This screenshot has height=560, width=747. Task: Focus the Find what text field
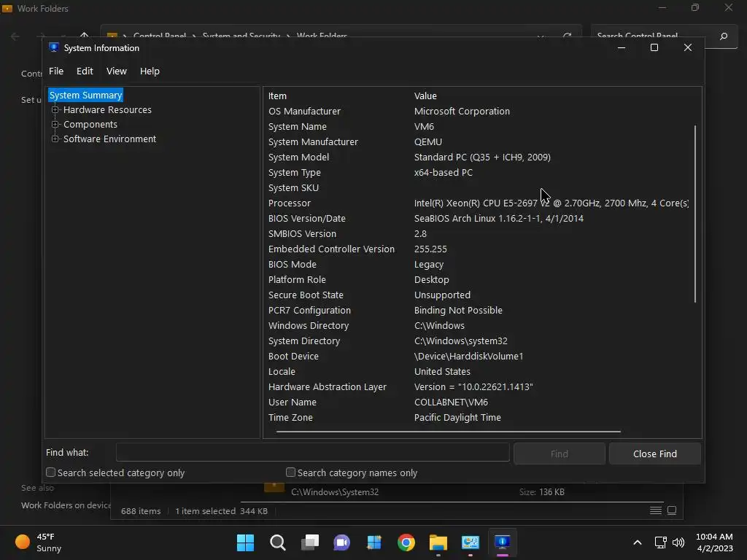coord(312,452)
